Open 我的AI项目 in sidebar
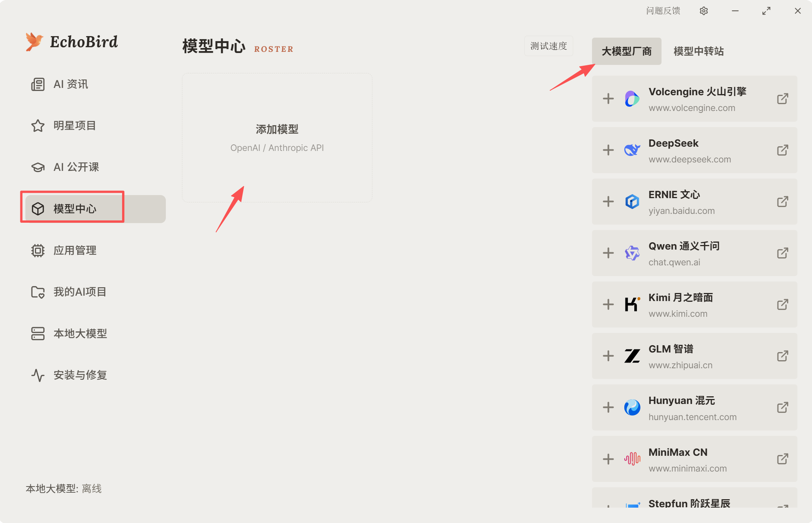The width and height of the screenshot is (812, 523). (x=96, y=292)
